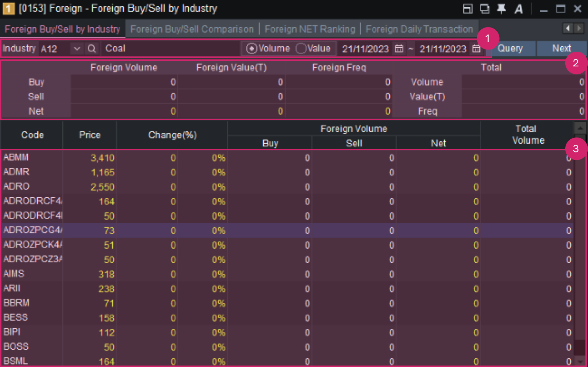Open the start date calendar icon
588x367 pixels.
click(x=399, y=48)
